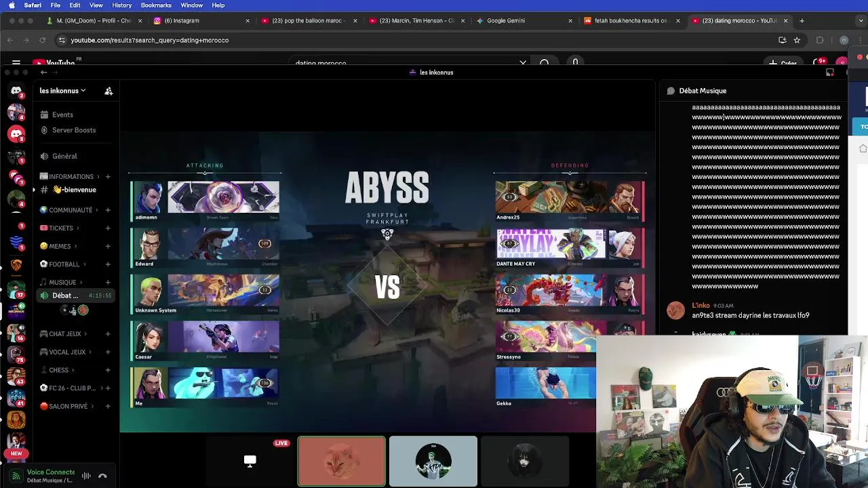This screenshot has height=488, width=868.
Task: Expand the CHAT JEUX category
Action: (64, 334)
